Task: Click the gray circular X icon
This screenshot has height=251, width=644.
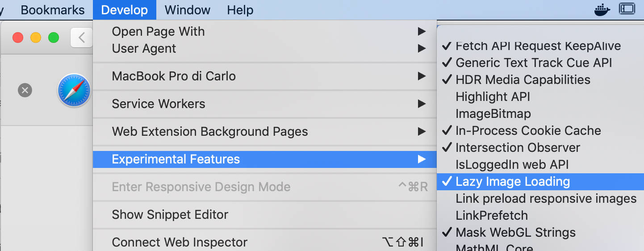Action: click(25, 91)
